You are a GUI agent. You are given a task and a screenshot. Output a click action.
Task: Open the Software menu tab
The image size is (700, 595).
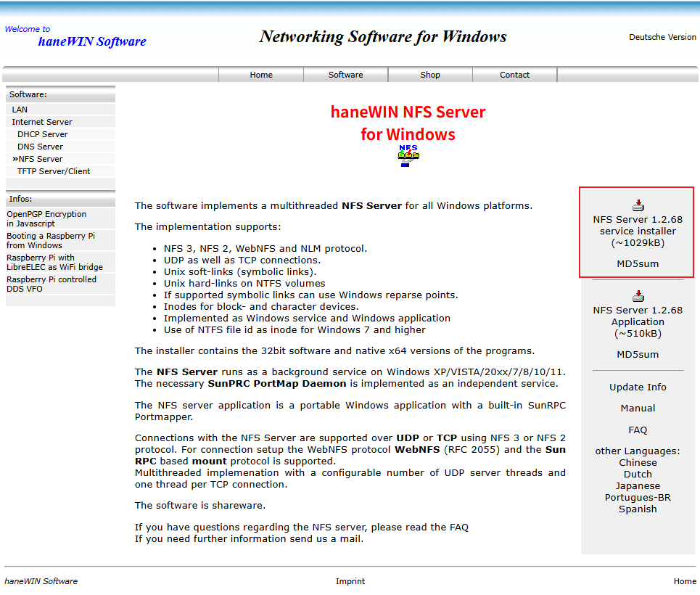click(x=345, y=75)
